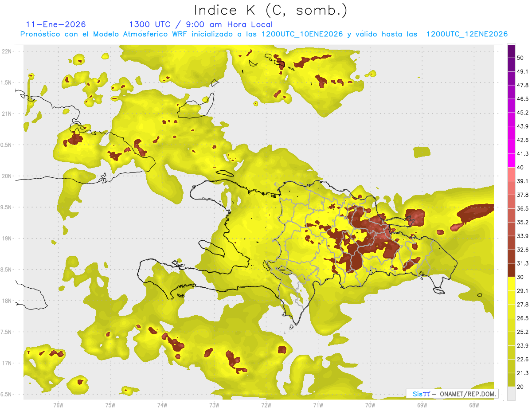The width and height of the screenshot is (532, 411).
Task: Click the yellow colorbar segment between 25.2 and 26.5
Action: click(x=511, y=325)
